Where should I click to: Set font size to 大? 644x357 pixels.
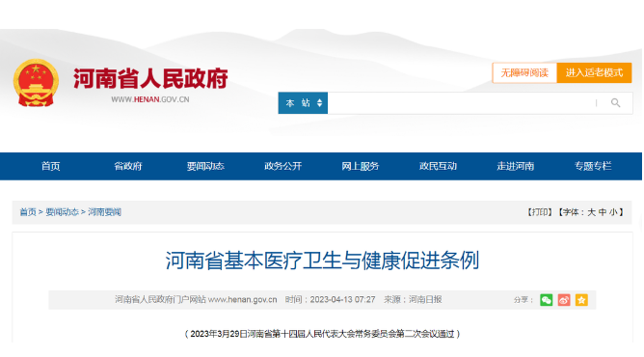pyautogui.click(x=591, y=212)
